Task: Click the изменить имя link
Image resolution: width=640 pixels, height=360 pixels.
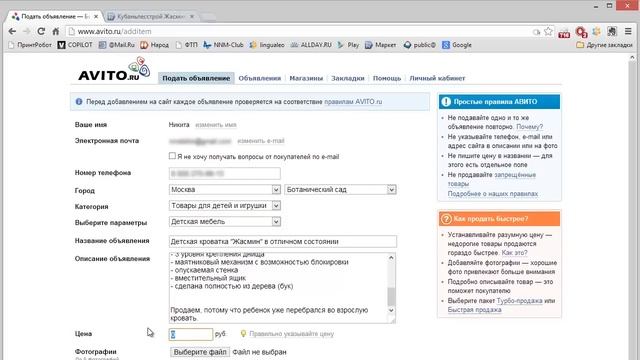Action: (216, 125)
